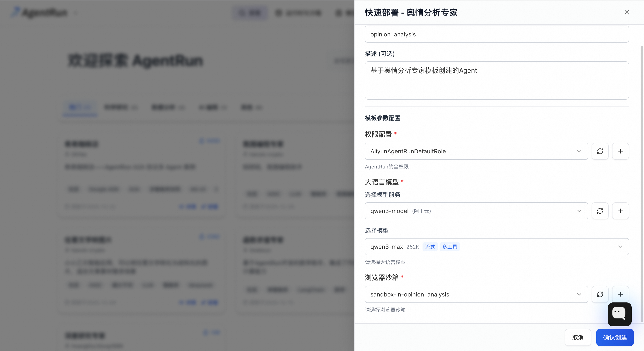
Task: Click the 模板参数配置 section heading
Action: pyautogui.click(x=383, y=118)
